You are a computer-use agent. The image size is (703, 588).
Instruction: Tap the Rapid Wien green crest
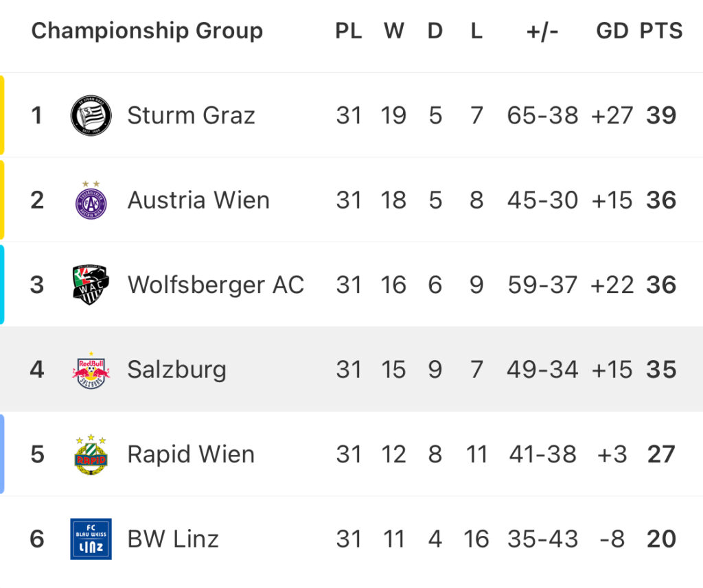pyautogui.click(x=91, y=454)
